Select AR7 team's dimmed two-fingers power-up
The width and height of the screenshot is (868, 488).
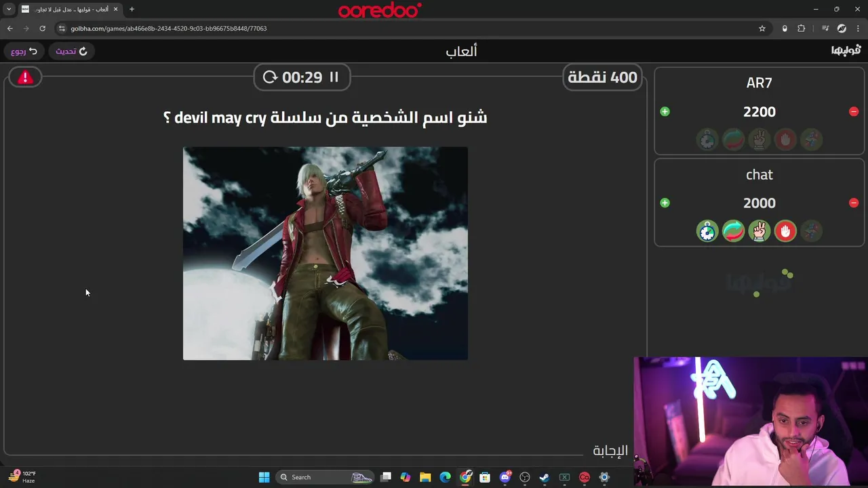pyautogui.click(x=759, y=140)
